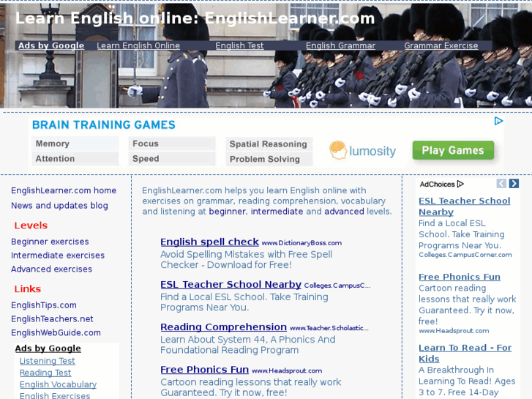Viewport: 532px width, 399px height.
Task: Open ESL Teacher School Nearby center ad
Action: point(231,284)
